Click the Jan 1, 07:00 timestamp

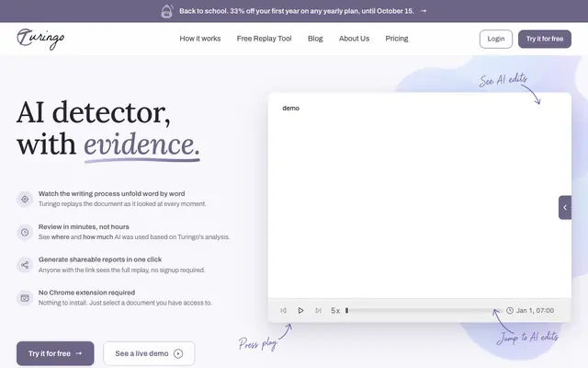(535, 311)
